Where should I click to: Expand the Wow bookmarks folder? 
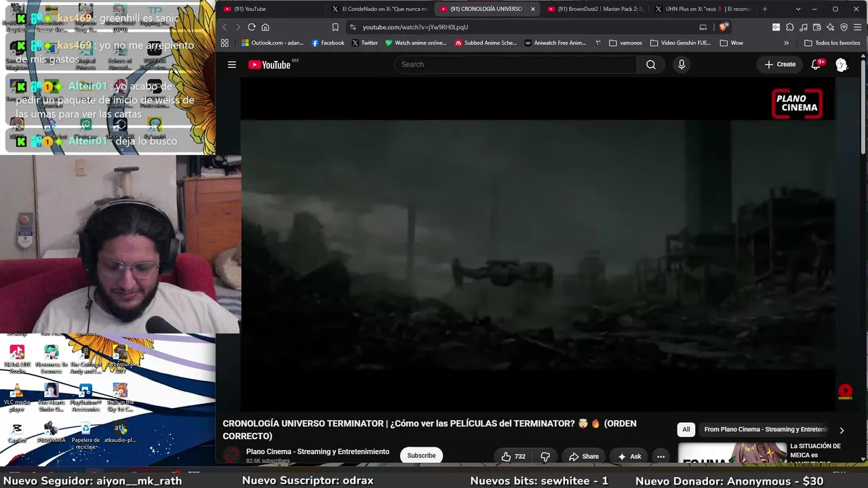(732, 43)
